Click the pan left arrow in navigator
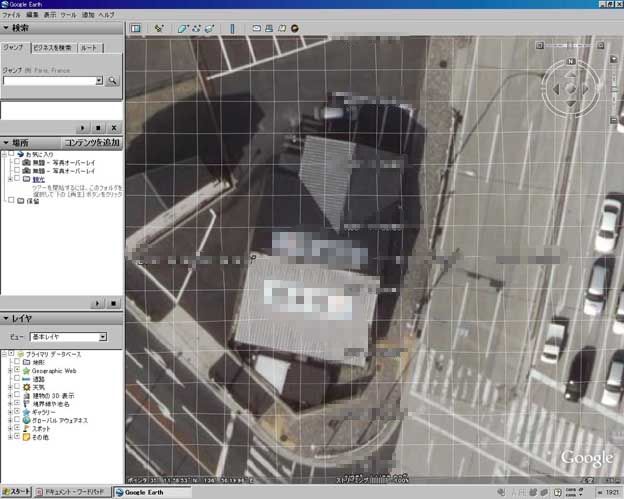 [x=556, y=89]
